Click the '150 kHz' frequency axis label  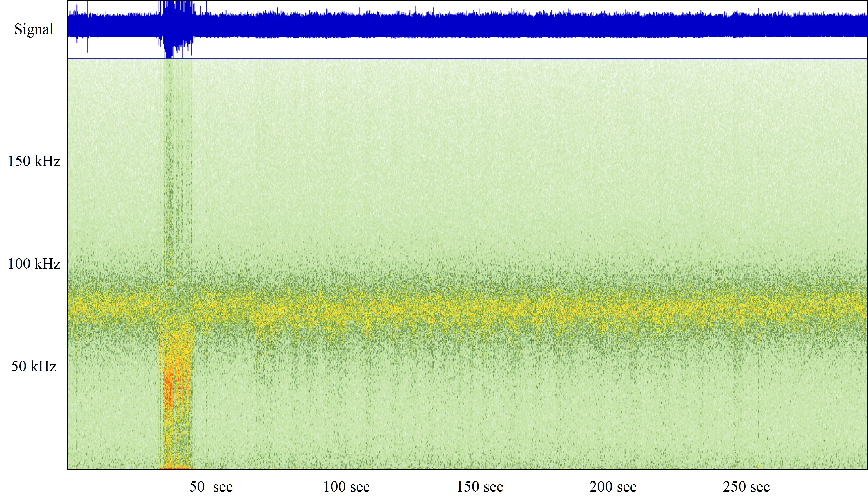pos(34,161)
